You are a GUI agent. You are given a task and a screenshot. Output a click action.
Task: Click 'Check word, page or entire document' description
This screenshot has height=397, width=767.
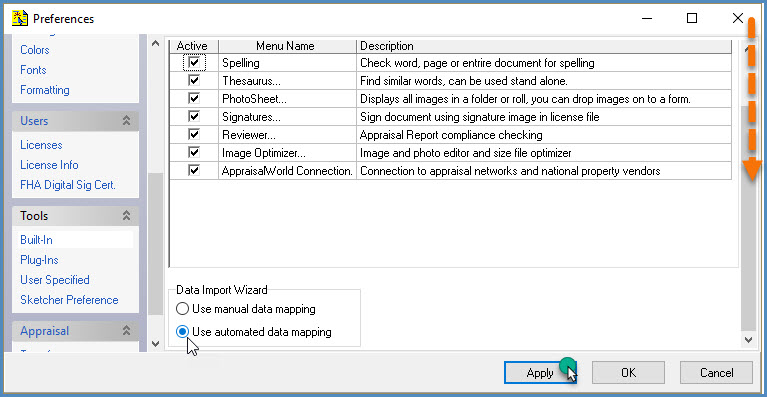pyautogui.click(x=477, y=63)
